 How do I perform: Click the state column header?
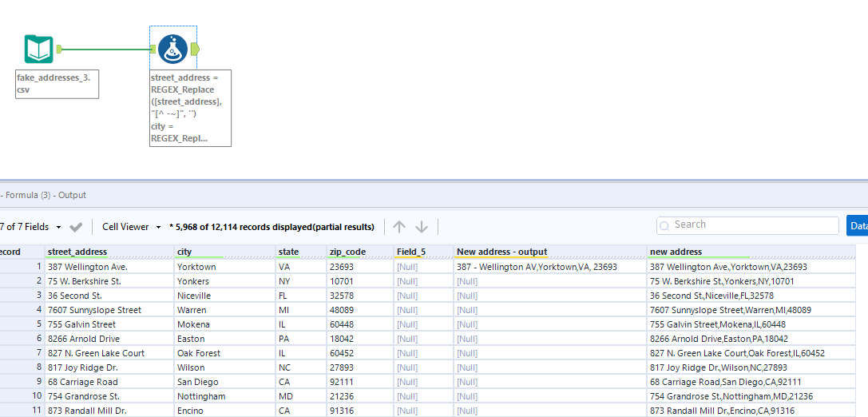coord(301,252)
